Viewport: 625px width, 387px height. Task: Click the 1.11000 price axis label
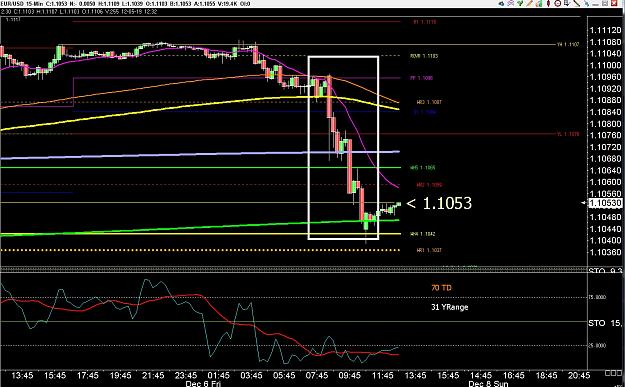[x=605, y=65]
